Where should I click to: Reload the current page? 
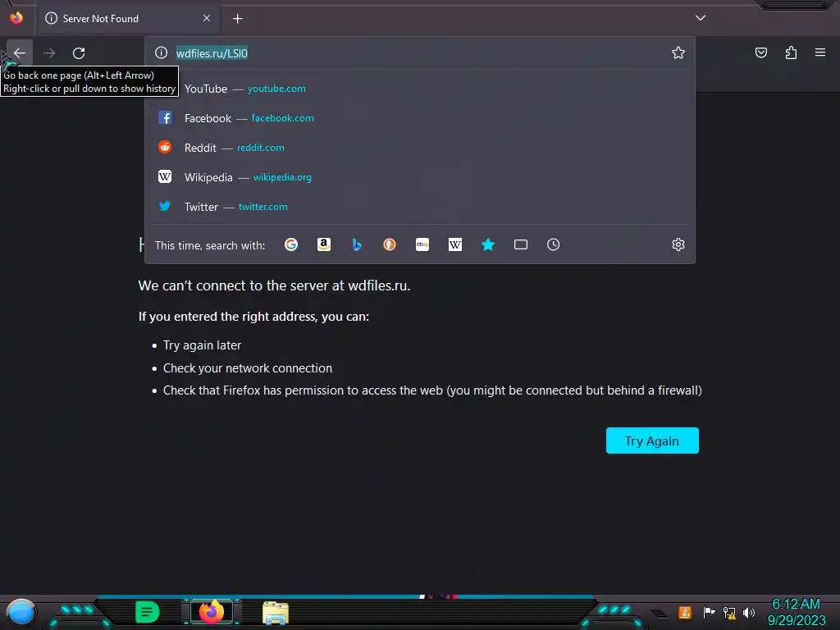click(79, 53)
